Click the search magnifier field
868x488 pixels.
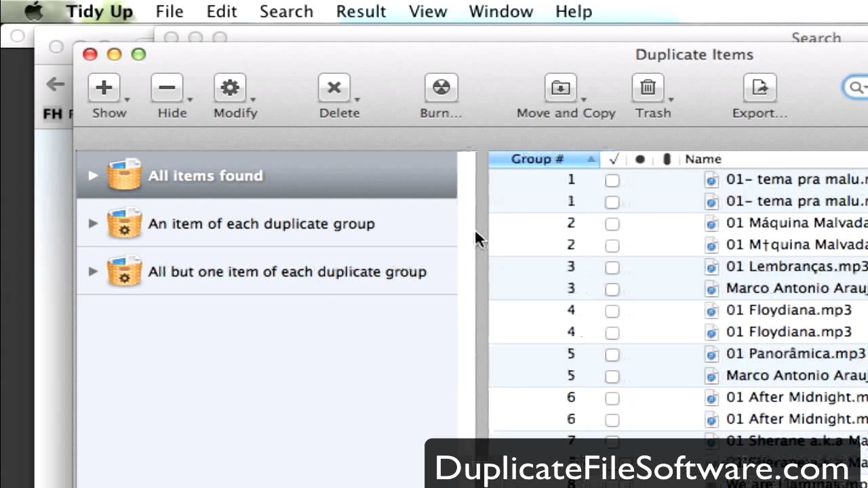(x=856, y=87)
